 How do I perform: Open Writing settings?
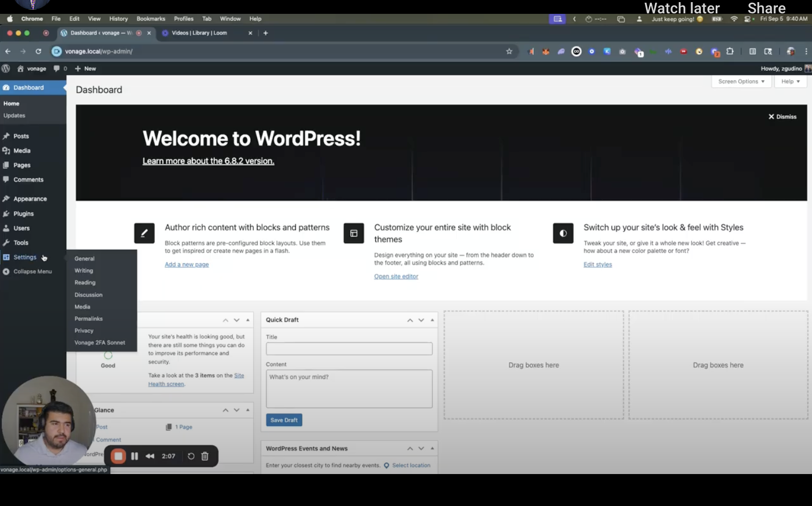click(x=84, y=271)
